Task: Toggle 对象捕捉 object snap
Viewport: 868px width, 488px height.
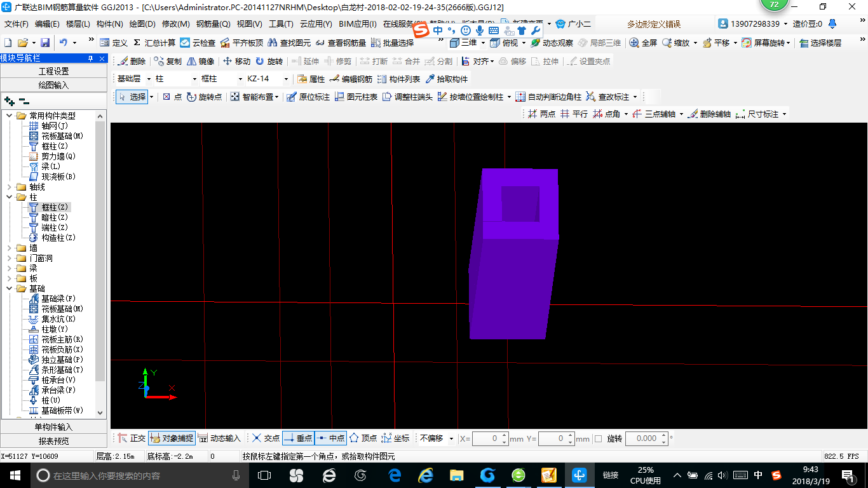Action: (172, 438)
